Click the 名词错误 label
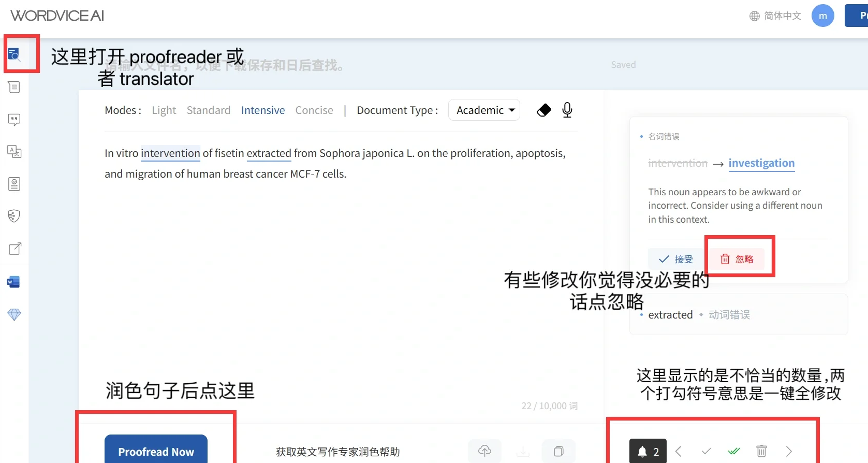The image size is (868, 463). pyautogui.click(x=664, y=136)
